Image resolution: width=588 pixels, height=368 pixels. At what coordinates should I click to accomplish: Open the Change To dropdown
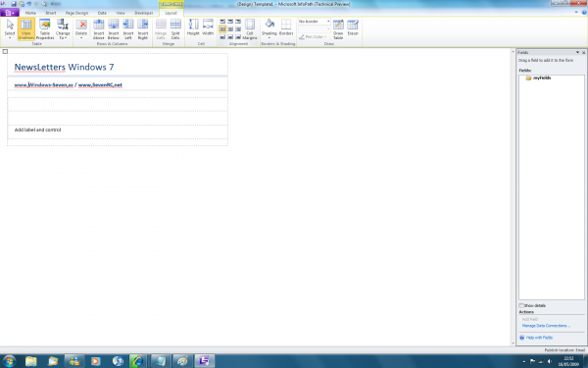63,28
